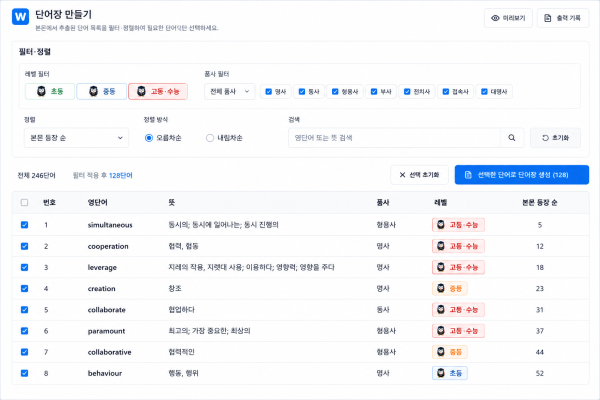The width and height of the screenshot is (600, 400).
Task: Toggle the 형용사 part-of-speech checkbox
Action: point(335,91)
